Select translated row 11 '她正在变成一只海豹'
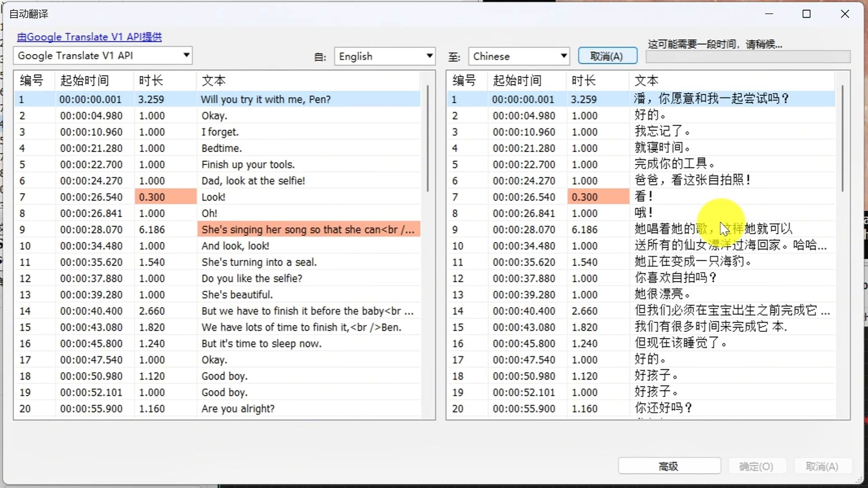Viewport: 868px width, 488px height. [692, 262]
